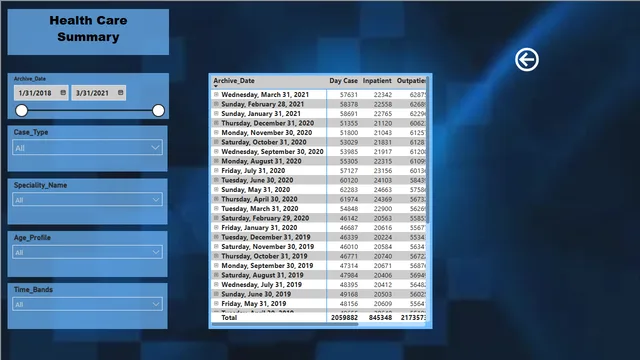Expand Thursday, December 31, 2020 row

point(216,123)
